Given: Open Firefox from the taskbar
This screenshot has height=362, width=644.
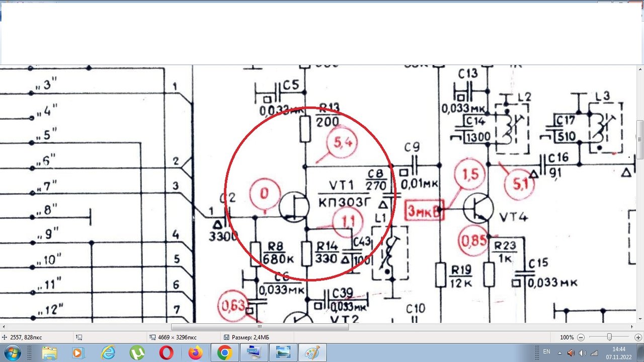Looking at the screenshot, I should [195, 353].
